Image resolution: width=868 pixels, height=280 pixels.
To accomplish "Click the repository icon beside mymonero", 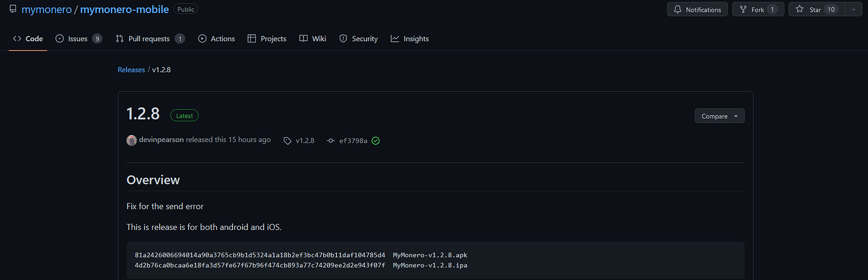I will click(13, 10).
